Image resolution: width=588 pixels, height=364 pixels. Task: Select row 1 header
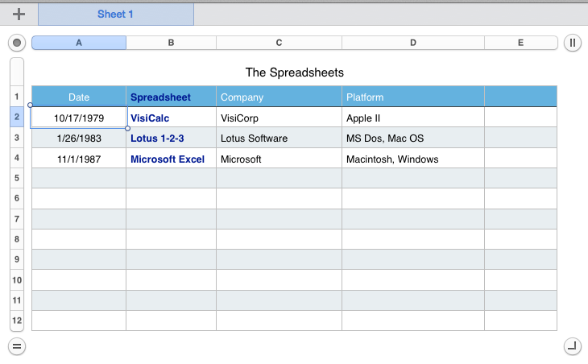17,97
